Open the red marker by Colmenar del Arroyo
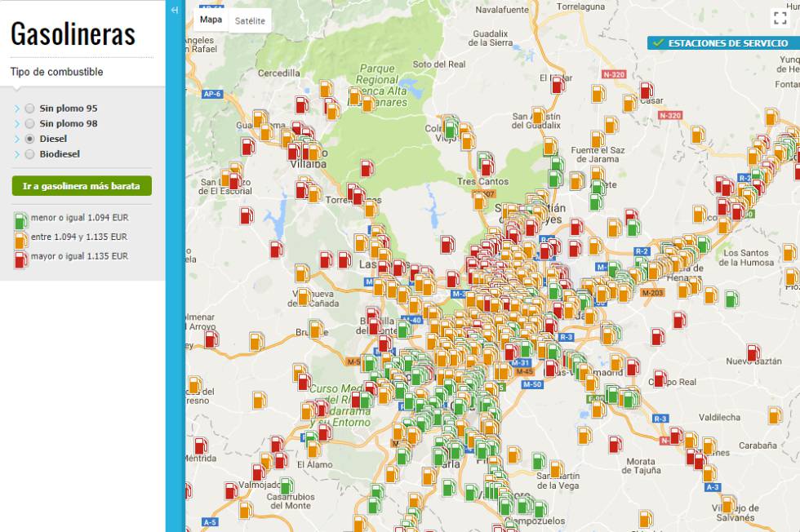Screen dimensions: 800x532 click(211, 339)
